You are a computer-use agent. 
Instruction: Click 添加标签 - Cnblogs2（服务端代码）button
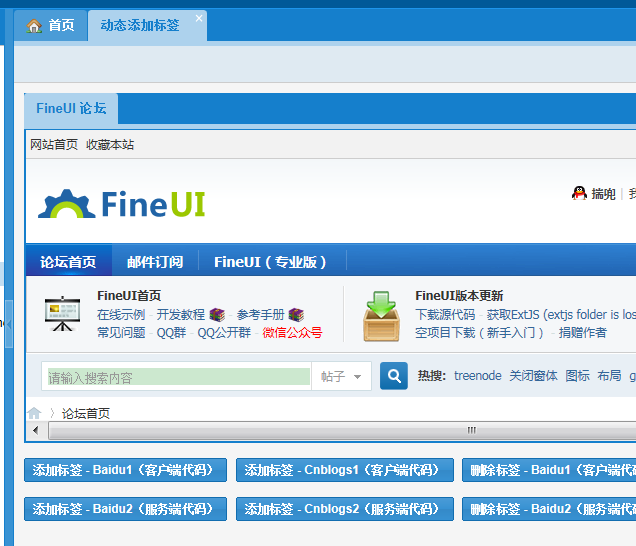(x=345, y=509)
